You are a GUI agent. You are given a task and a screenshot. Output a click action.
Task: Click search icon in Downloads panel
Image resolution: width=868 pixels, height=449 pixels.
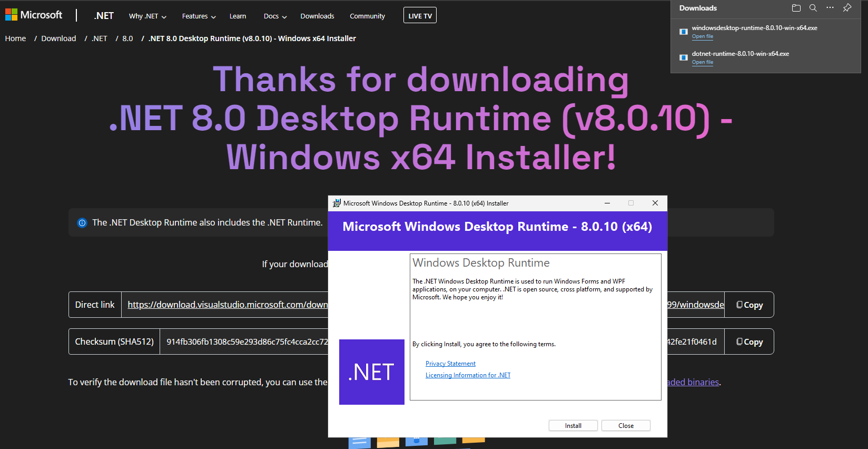point(813,8)
